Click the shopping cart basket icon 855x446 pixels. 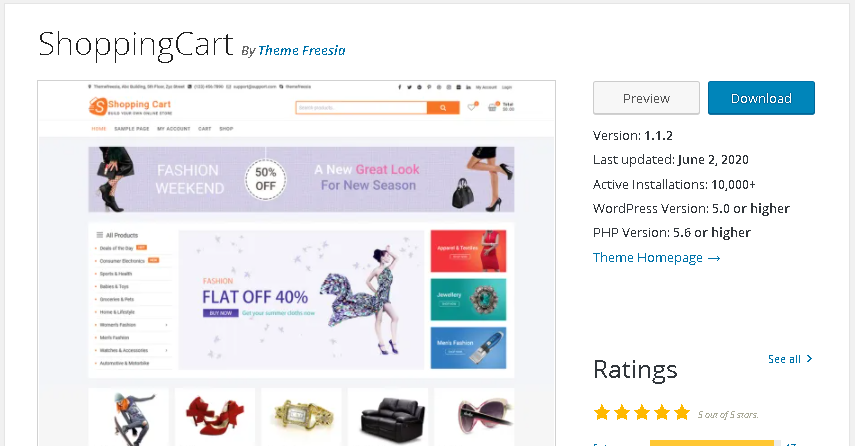pos(492,107)
